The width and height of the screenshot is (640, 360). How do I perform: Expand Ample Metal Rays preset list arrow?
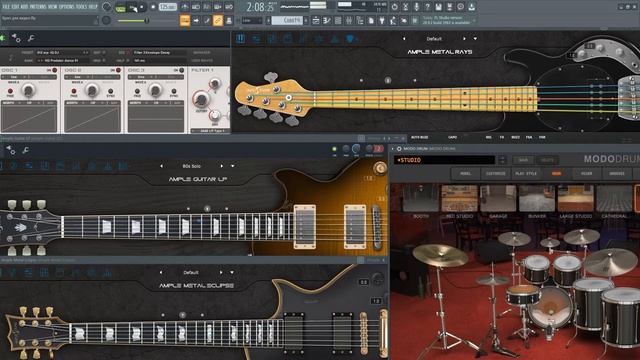click(475, 39)
